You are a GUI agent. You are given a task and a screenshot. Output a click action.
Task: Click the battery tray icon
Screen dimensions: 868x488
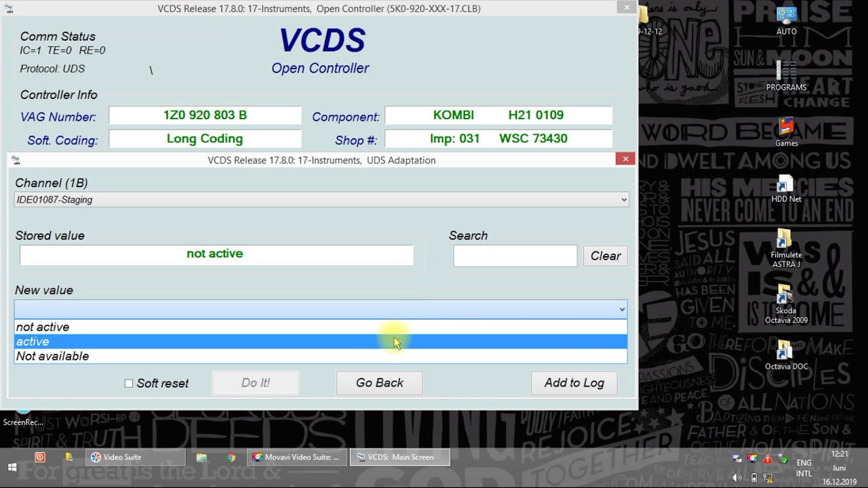pyautogui.click(x=754, y=477)
